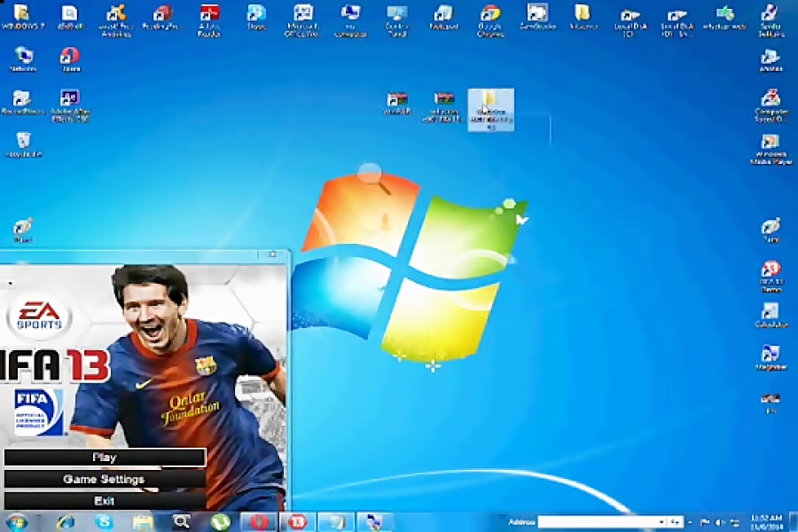This screenshot has width=798, height=532.
Task: Launch the Magnifier desktop shortcut
Action: (x=770, y=355)
